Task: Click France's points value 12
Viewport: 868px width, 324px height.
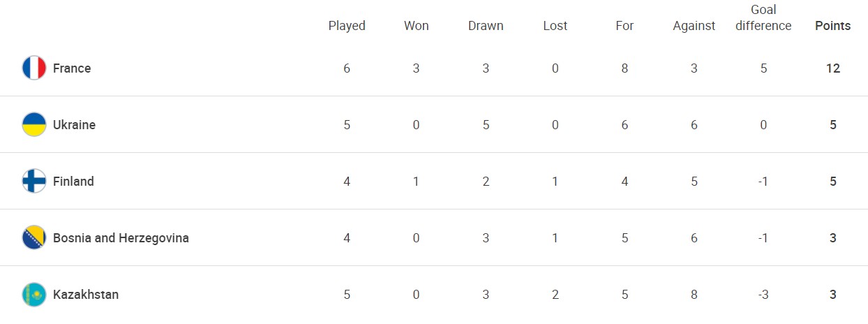Action: click(x=833, y=68)
